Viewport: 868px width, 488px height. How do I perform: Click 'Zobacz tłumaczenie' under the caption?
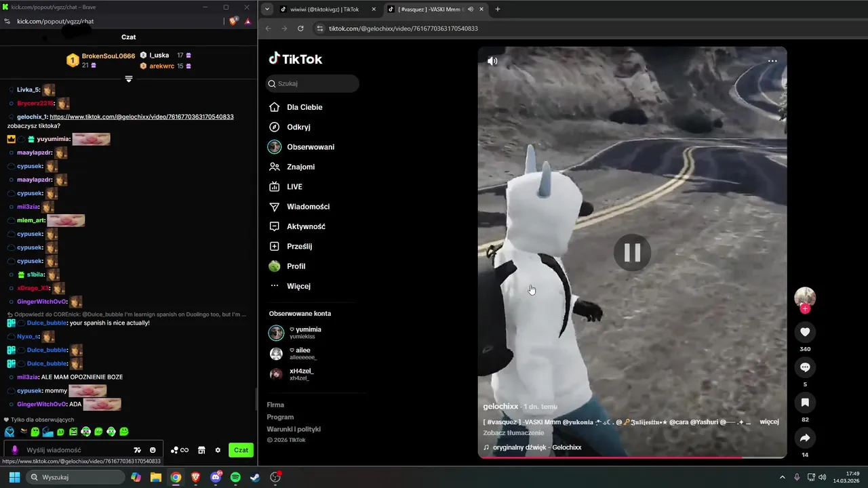(513, 433)
